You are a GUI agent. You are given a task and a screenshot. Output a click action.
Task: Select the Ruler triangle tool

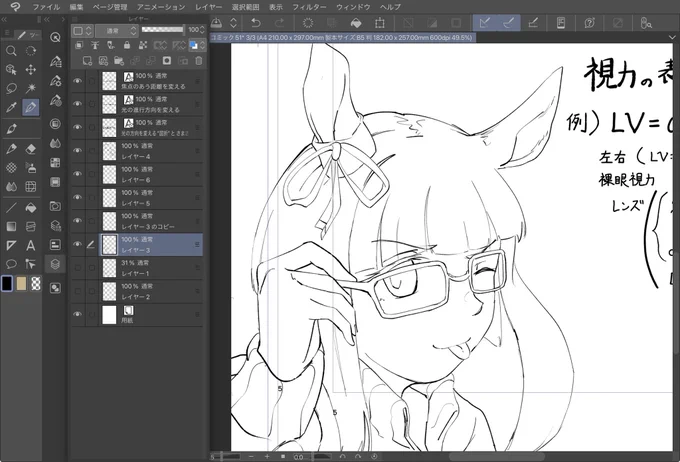pyautogui.click(x=11, y=246)
